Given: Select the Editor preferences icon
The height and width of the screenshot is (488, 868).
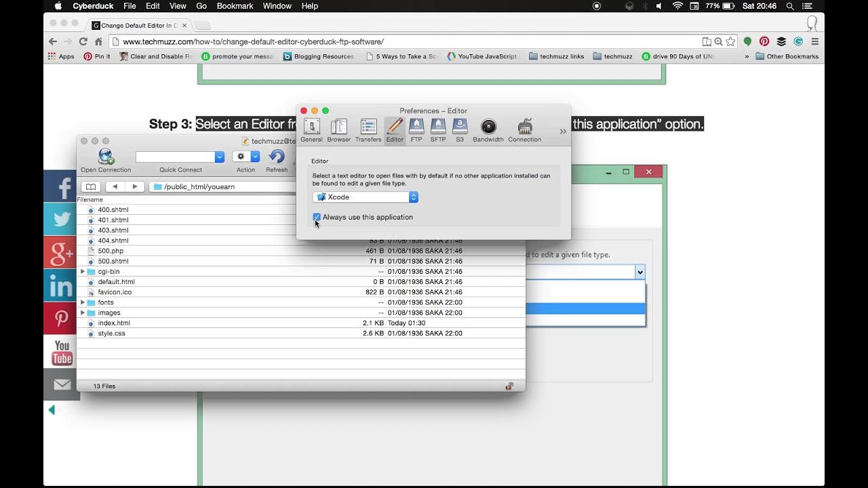Looking at the screenshot, I should coord(395,130).
